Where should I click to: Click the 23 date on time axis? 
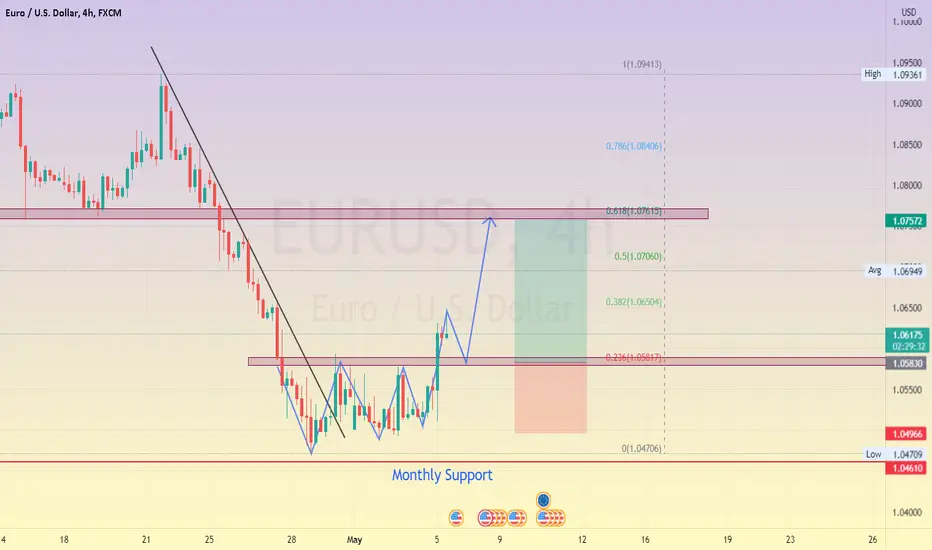pyautogui.click(x=790, y=540)
